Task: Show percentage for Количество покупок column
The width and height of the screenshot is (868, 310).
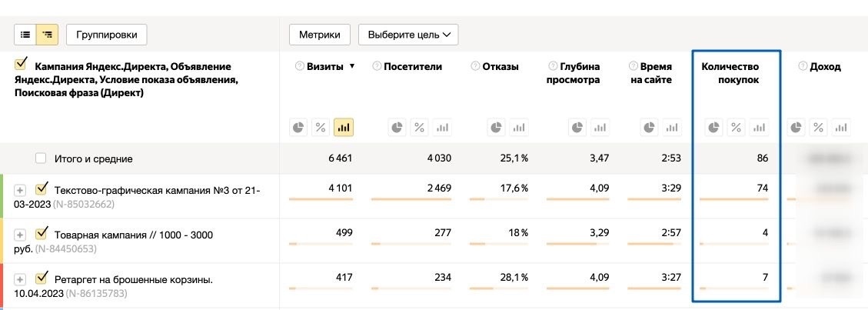Action: [737, 127]
